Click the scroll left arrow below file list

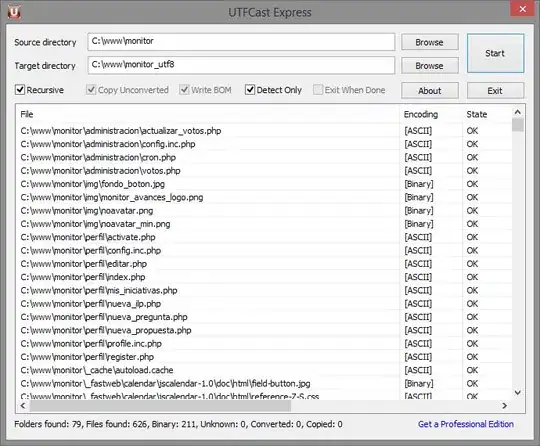23,406
